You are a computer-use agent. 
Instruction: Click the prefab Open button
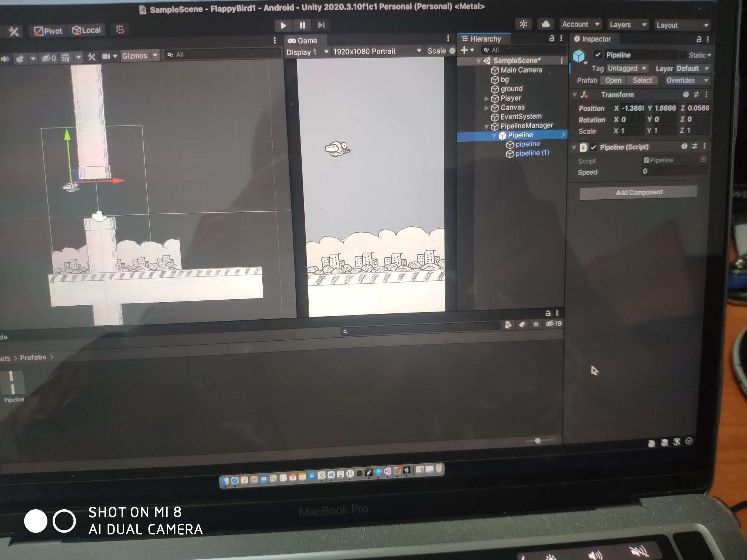613,80
